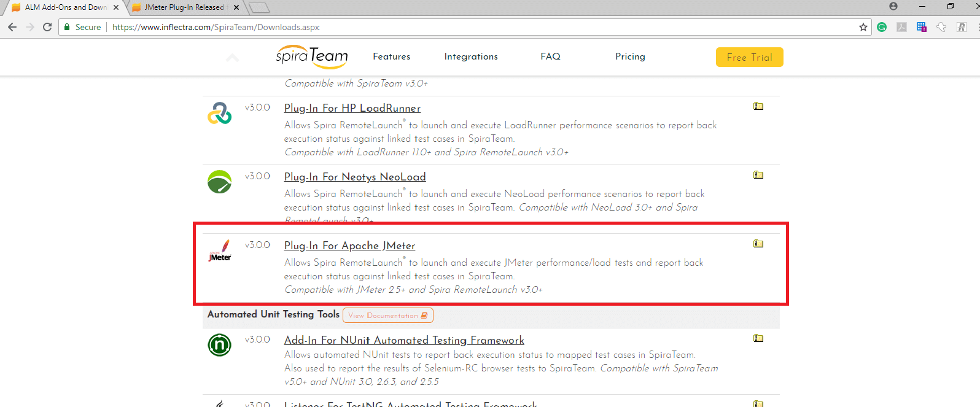980x407 pixels.
Task: Open Add-In For NUnit Automated Testing Framework link
Action: pyautogui.click(x=404, y=340)
